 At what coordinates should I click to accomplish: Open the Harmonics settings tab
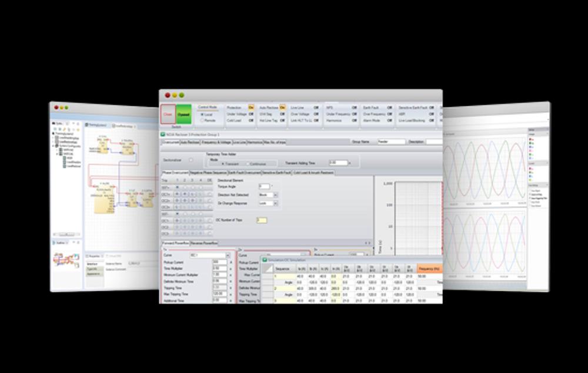click(255, 142)
